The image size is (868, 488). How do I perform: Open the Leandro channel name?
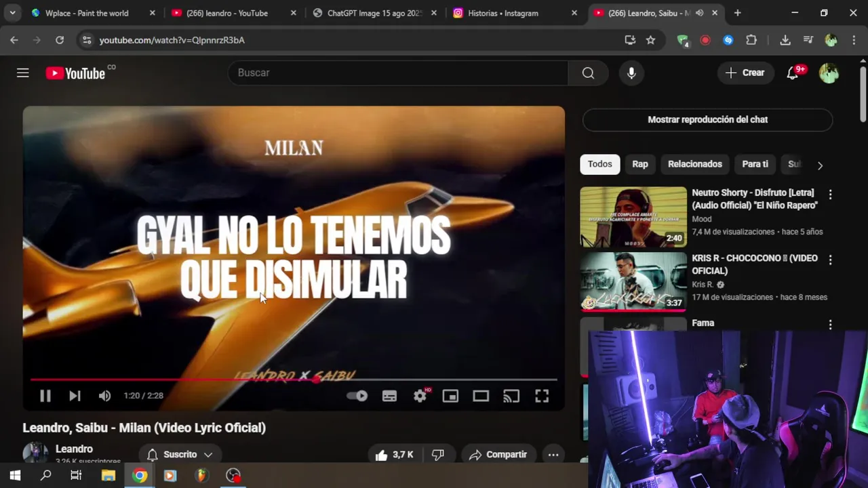tap(74, 449)
